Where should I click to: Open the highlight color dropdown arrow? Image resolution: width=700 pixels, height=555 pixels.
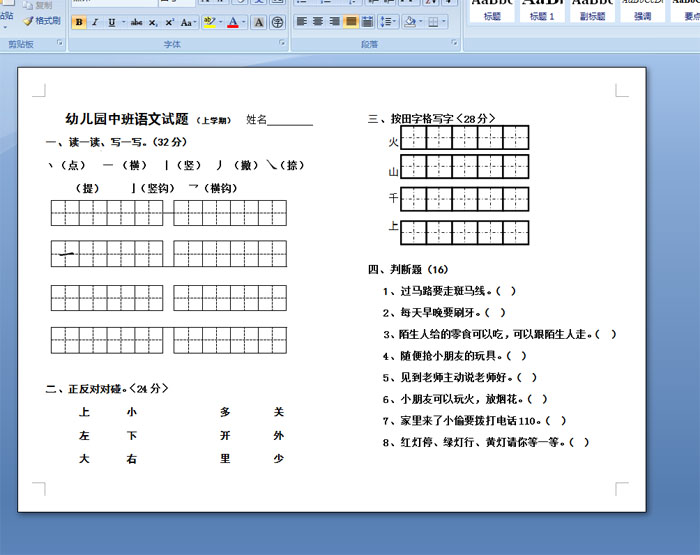coord(220,22)
